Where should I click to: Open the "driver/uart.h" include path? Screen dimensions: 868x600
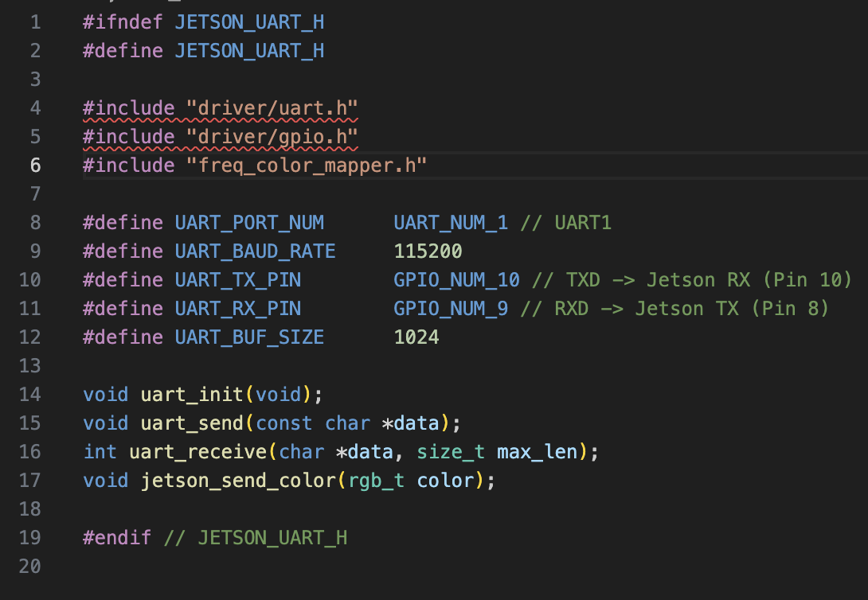pos(272,108)
